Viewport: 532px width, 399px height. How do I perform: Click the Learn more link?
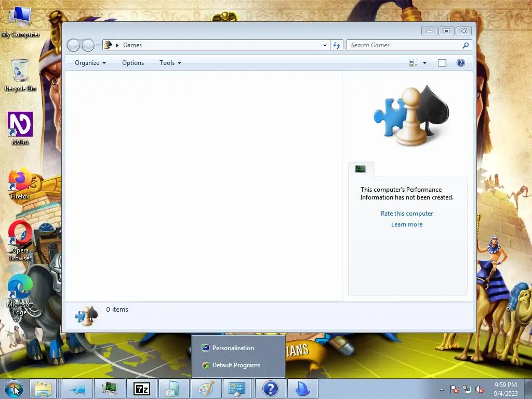pyautogui.click(x=407, y=224)
